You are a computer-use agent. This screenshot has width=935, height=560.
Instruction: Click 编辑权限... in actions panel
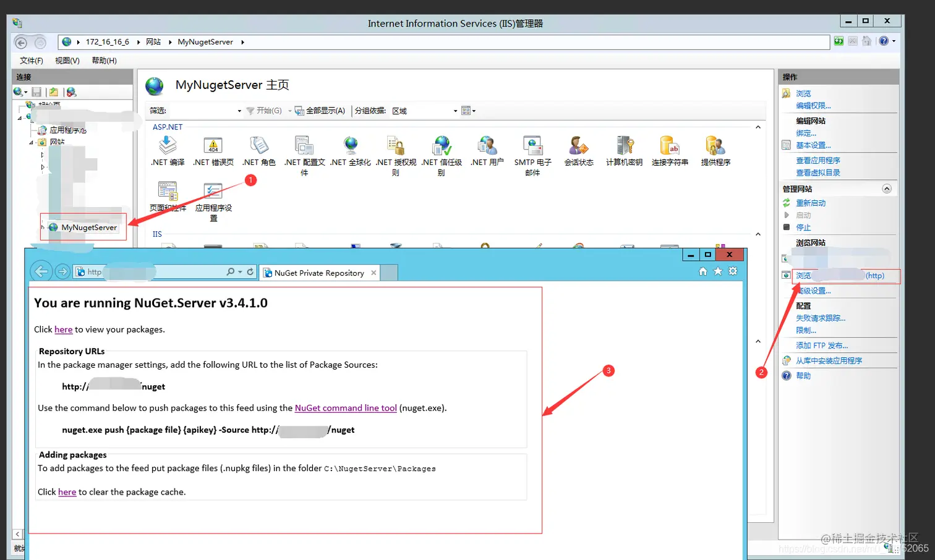(813, 106)
